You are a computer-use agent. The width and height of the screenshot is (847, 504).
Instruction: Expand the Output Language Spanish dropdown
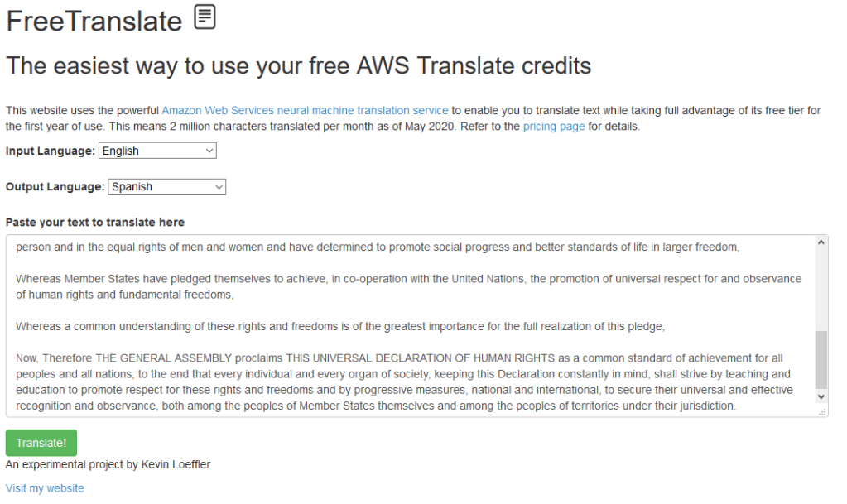pos(166,187)
